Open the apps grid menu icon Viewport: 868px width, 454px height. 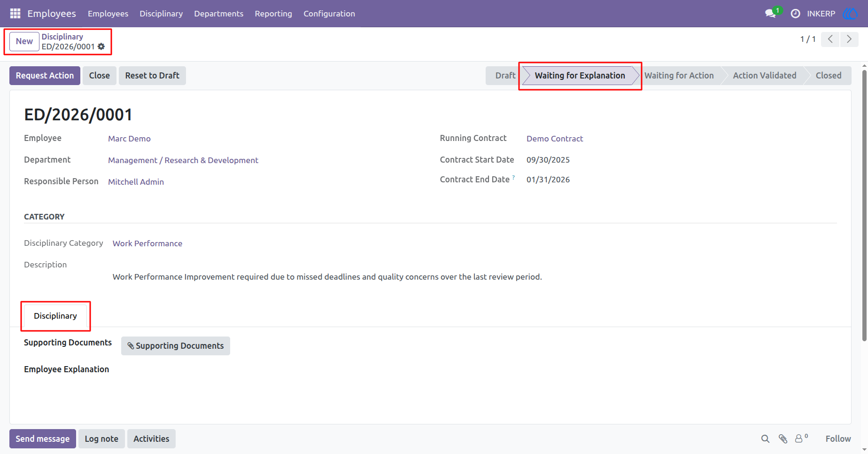point(15,14)
